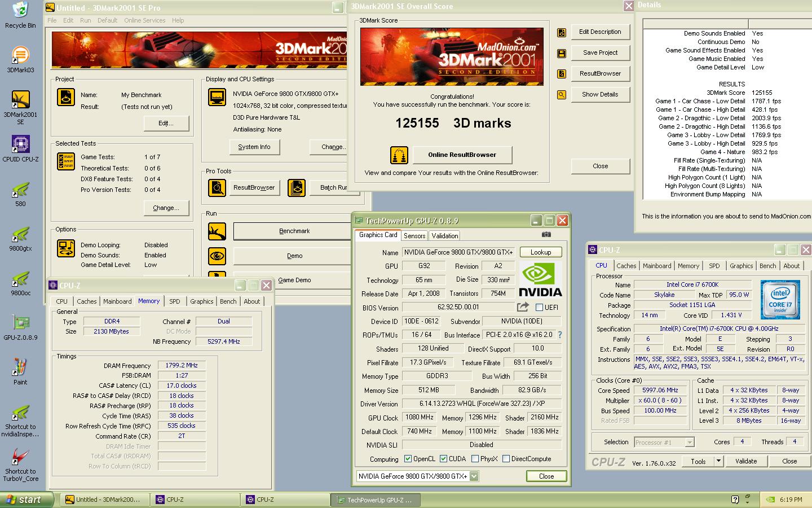Click the Options icon in 3DMark
The height and width of the screenshot is (508, 812).
(66, 248)
